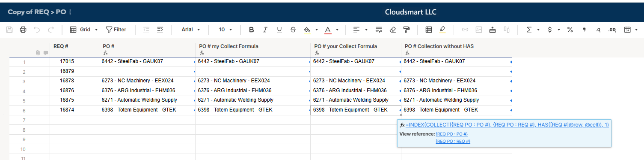Open the Grid view switcher

[84, 30]
